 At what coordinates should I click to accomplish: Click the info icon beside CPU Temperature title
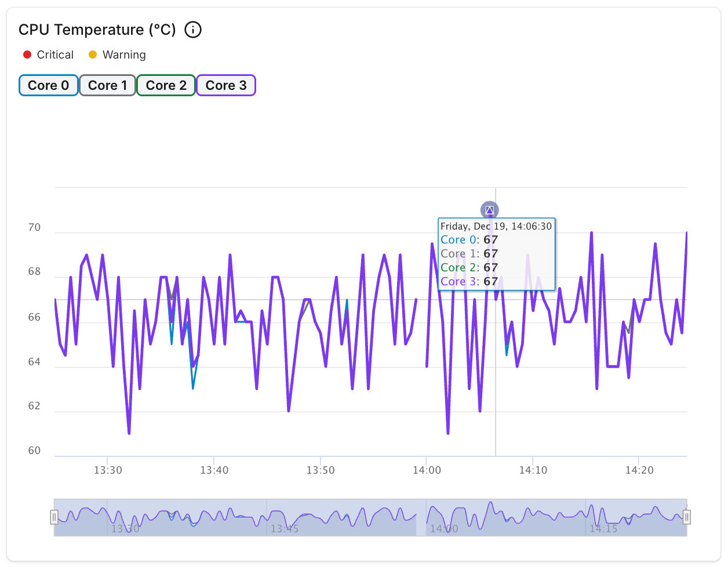[193, 30]
